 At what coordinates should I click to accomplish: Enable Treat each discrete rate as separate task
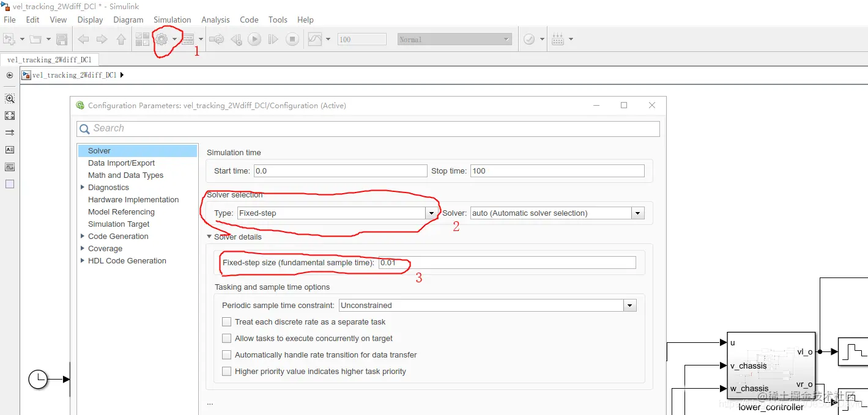coord(227,321)
